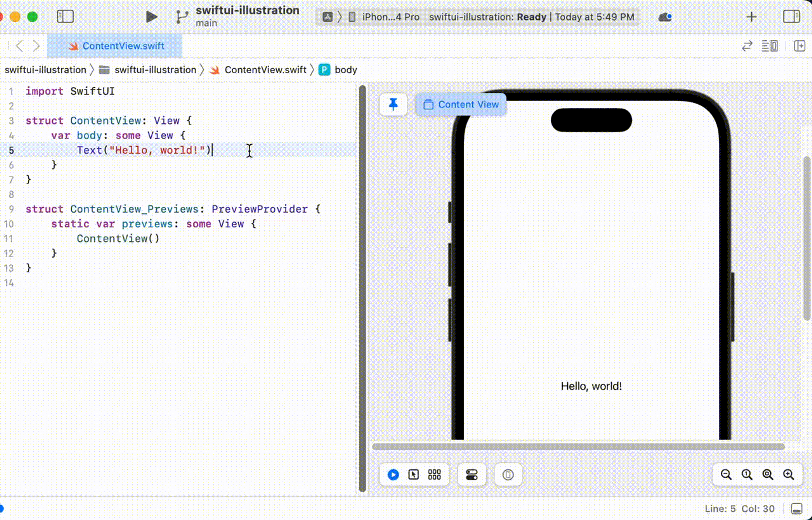Select the ContentView.swift tab
This screenshot has width=812, height=520.
coord(115,46)
